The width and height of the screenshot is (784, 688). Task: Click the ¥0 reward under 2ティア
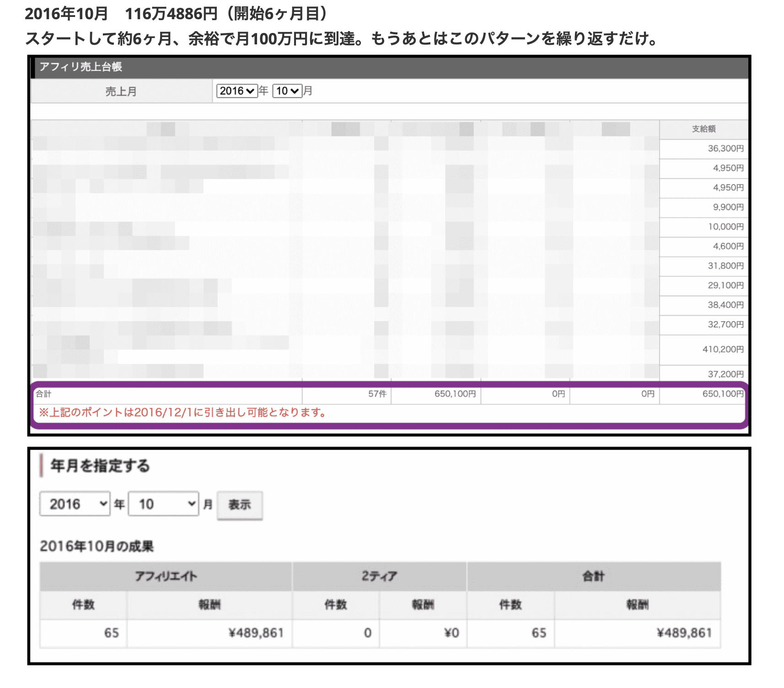click(x=451, y=633)
